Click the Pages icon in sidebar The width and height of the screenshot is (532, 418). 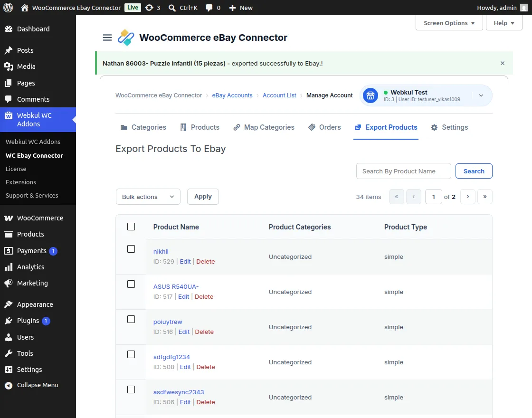point(9,83)
